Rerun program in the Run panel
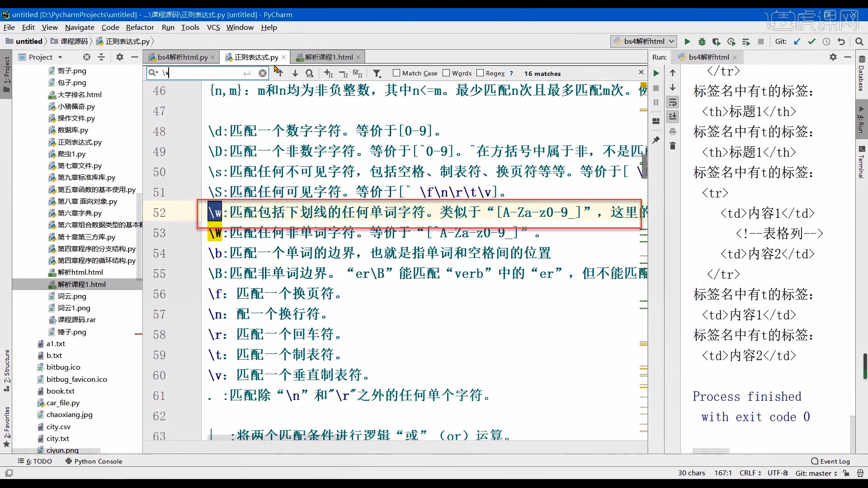This screenshot has width=868, height=488. (x=656, y=73)
